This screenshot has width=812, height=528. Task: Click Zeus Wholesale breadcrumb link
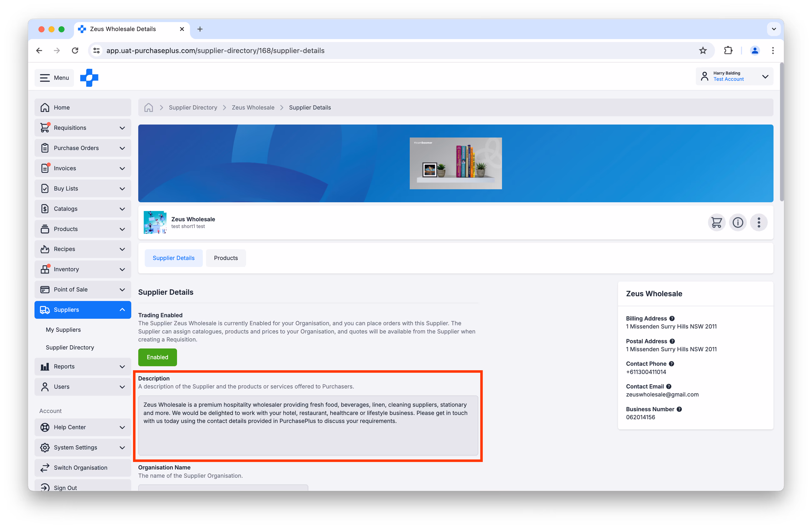253,107
